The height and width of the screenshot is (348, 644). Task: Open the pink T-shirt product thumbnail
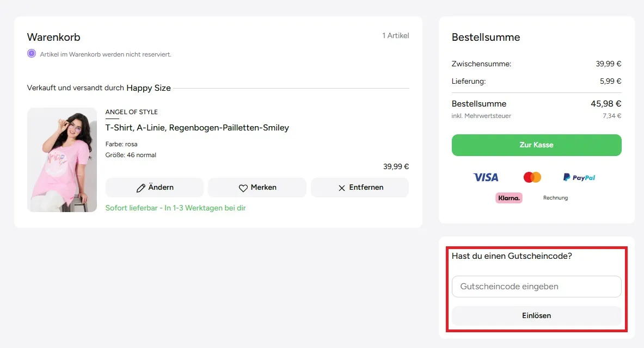pyautogui.click(x=62, y=160)
